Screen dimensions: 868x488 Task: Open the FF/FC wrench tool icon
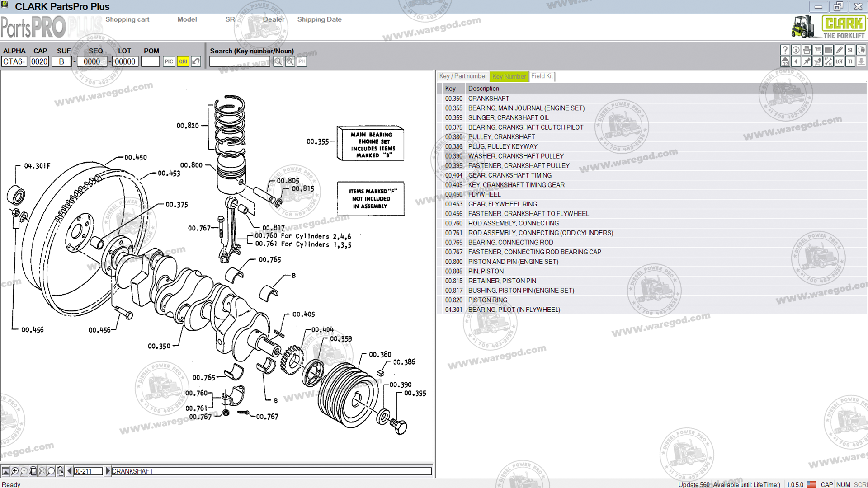pyautogui.click(x=829, y=61)
